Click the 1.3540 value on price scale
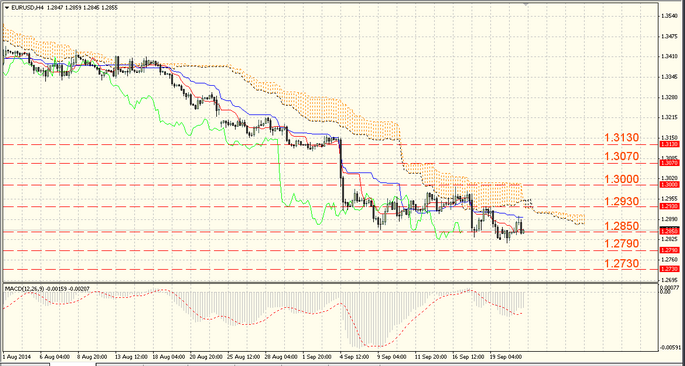 [669, 16]
